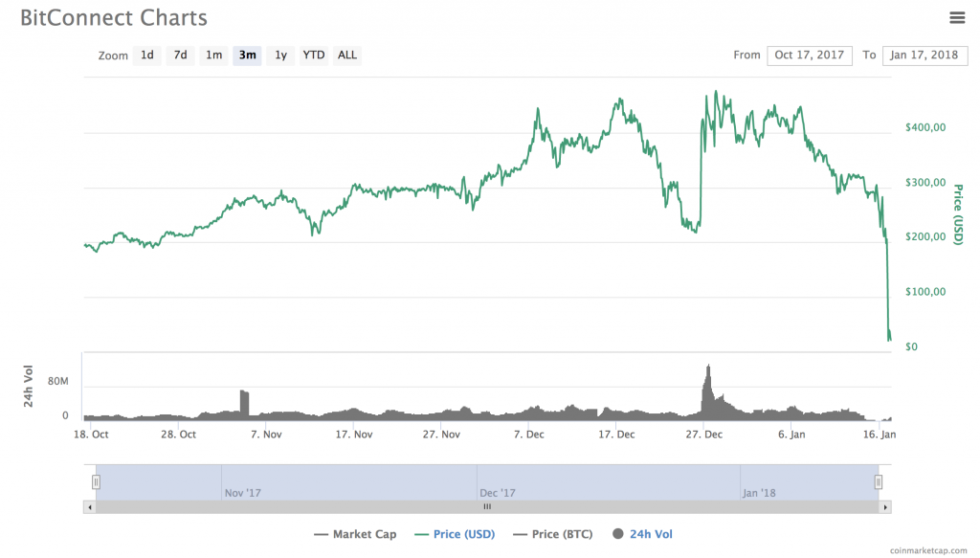Grab the left navigator range handle
Screen dimensions: 980x558
(96, 481)
